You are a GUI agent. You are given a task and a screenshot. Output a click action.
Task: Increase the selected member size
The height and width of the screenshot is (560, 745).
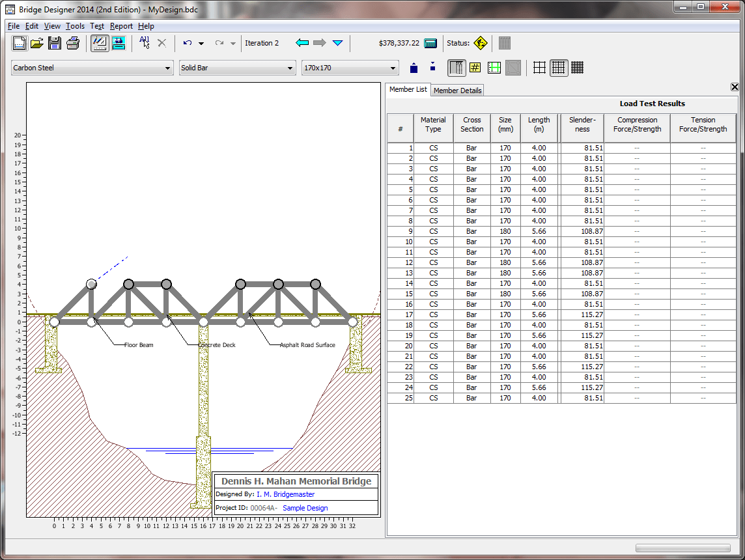[x=414, y=67]
